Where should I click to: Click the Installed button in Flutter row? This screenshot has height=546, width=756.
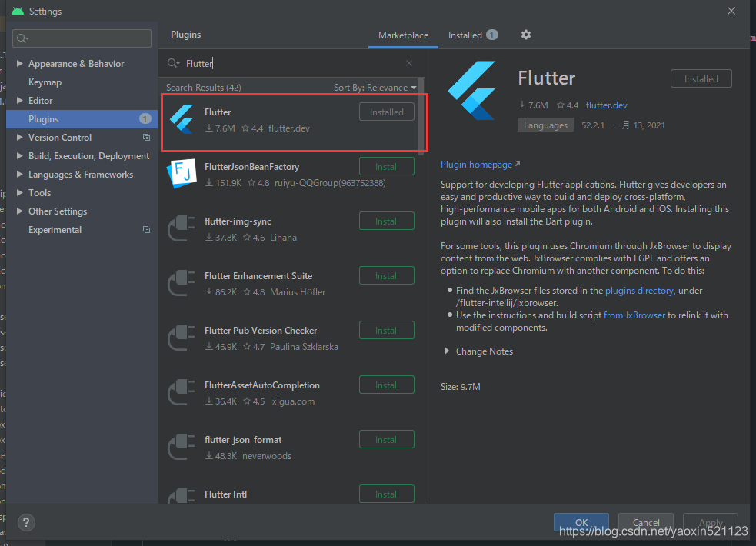coord(387,112)
